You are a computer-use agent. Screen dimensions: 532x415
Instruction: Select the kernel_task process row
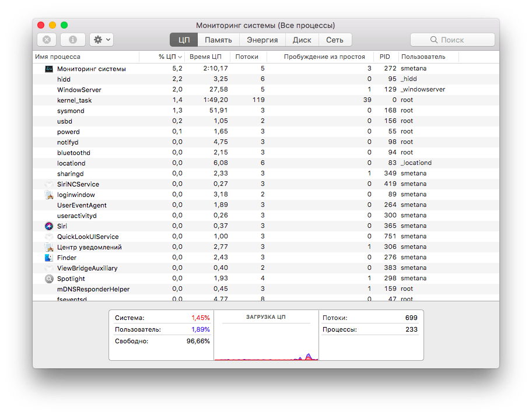point(266,100)
